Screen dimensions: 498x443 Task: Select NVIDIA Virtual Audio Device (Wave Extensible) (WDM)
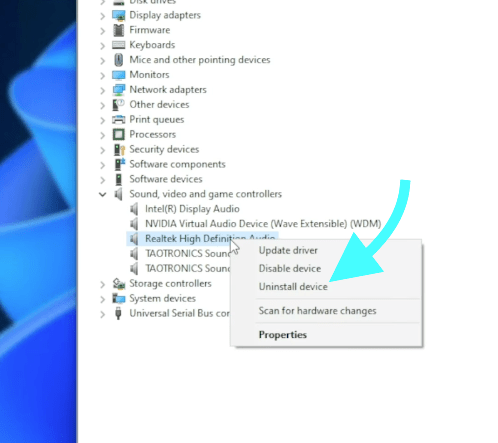click(x=263, y=224)
